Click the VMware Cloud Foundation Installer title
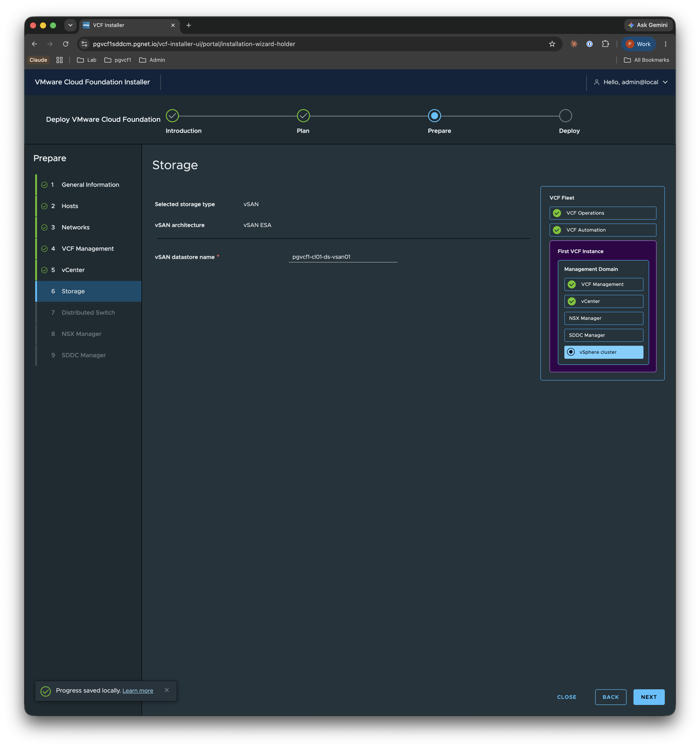The image size is (700, 748). [x=92, y=82]
